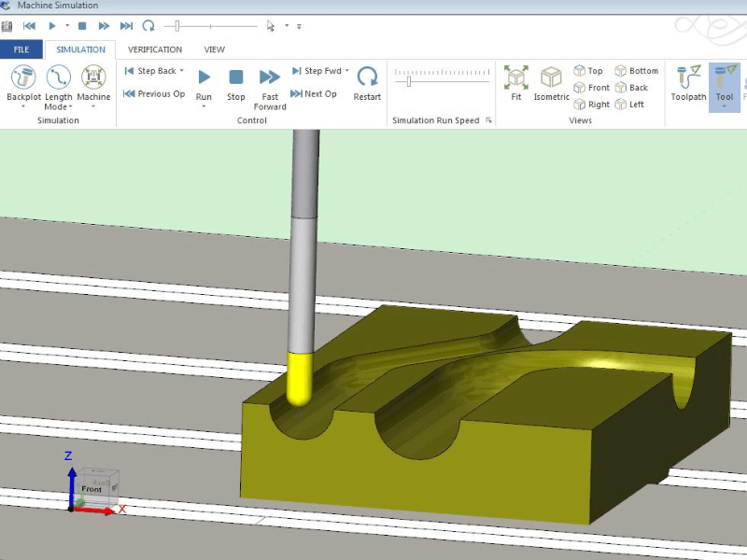Toggle Tool visibility
The image size is (747, 560).
724,78
